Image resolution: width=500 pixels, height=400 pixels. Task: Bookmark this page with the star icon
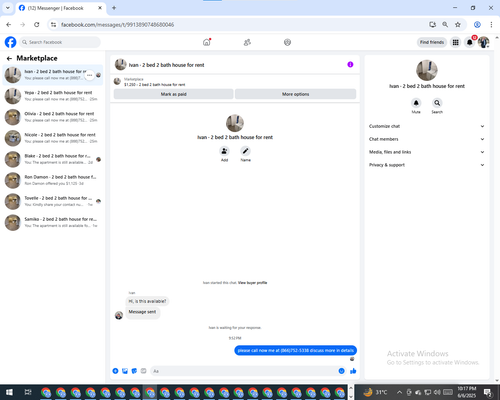point(458,25)
